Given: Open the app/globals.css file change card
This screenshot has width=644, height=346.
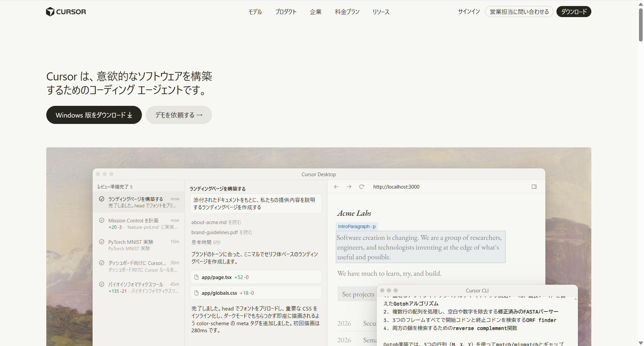Looking at the screenshot, I should tap(256, 293).
